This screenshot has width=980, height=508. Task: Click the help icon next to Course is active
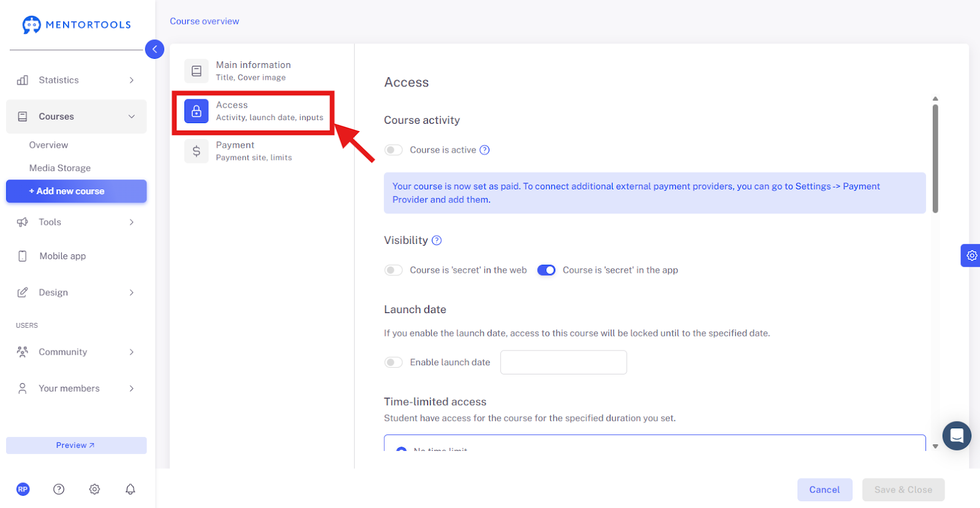[484, 150]
